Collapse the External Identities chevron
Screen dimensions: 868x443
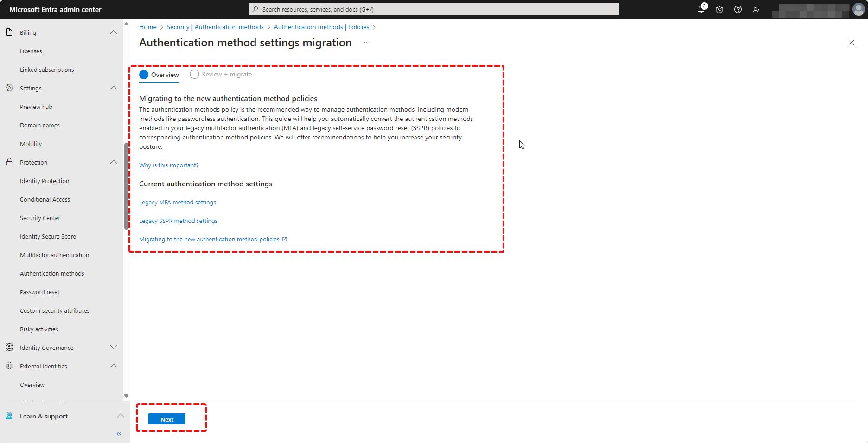coord(114,366)
